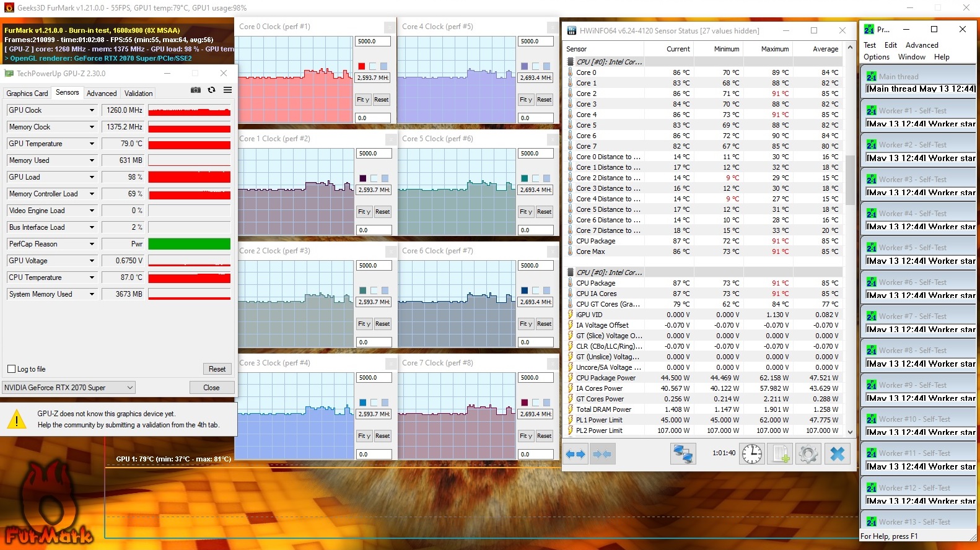This screenshot has width=980, height=550.
Task: Switch to GPU-Z Validation tab
Action: coord(138,94)
